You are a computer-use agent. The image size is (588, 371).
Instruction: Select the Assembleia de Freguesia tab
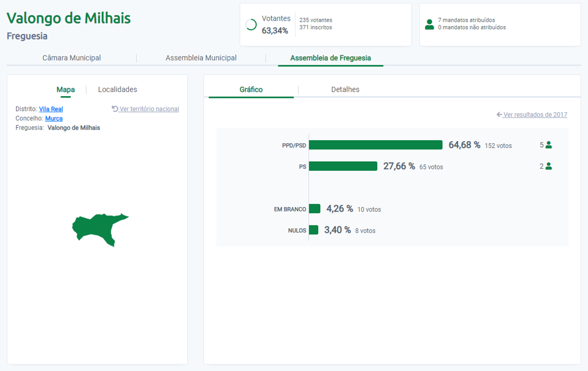pyautogui.click(x=330, y=58)
